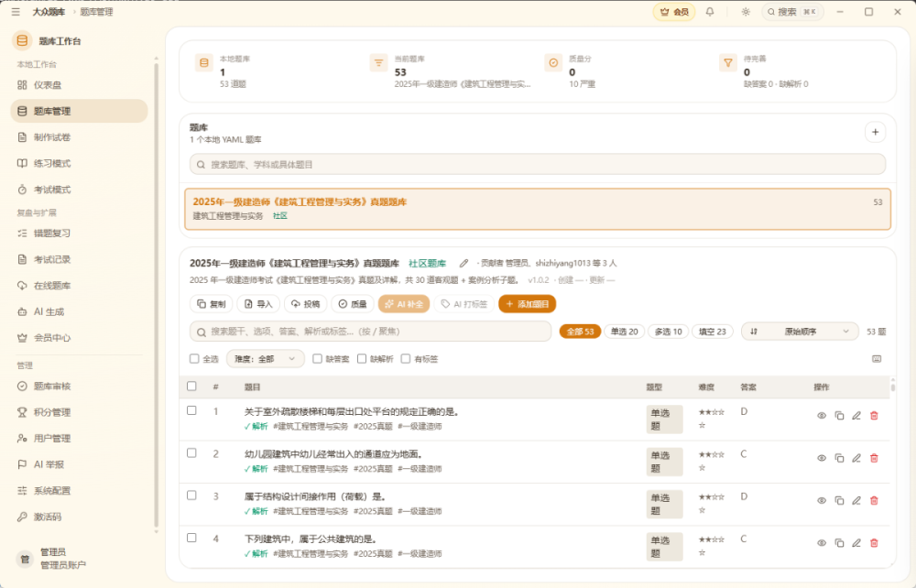Click the 添加题目 button
The height and width of the screenshot is (588, 916).
coord(527,304)
